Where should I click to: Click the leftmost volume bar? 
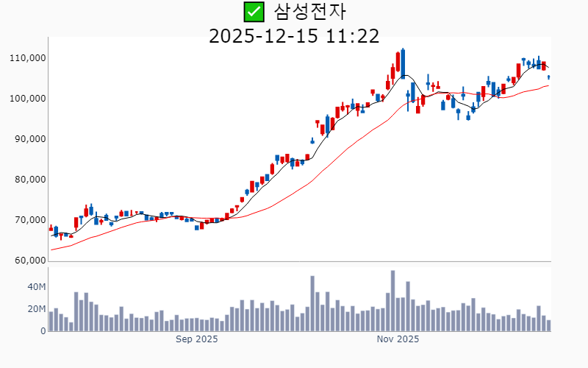click(x=51, y=322)
